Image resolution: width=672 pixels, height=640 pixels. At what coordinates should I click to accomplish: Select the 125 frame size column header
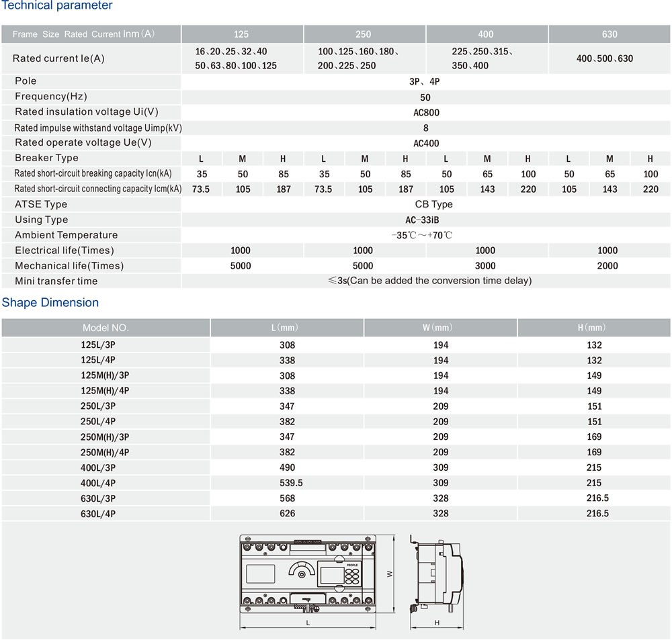pos(242,34)
